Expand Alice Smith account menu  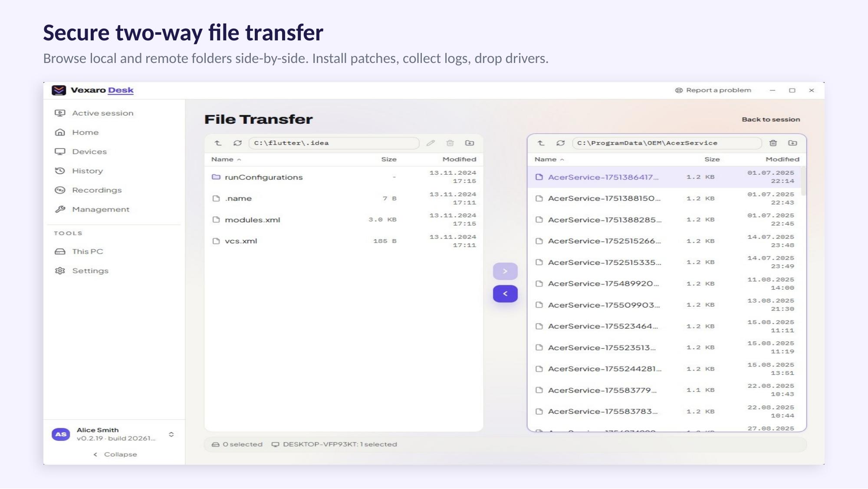click(171, 434)
